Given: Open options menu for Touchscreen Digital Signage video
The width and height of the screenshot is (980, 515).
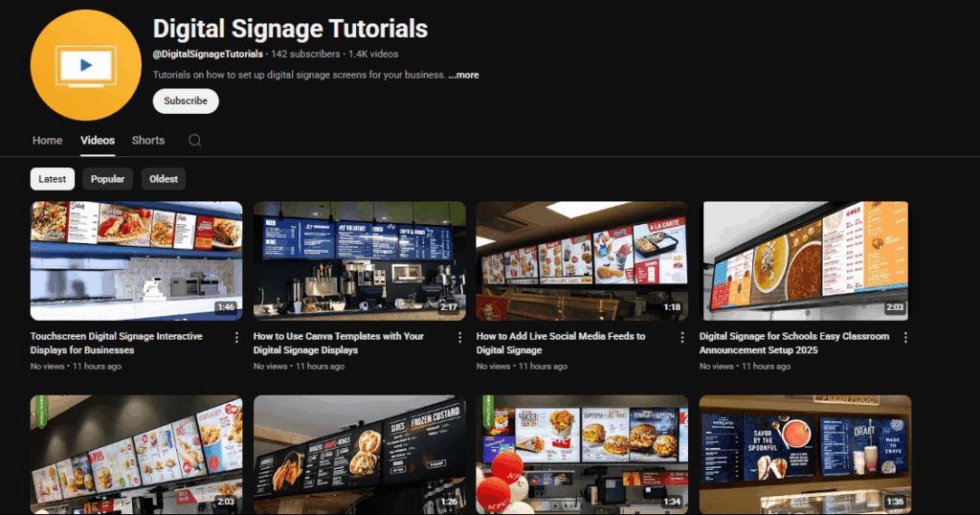Looking at the screenshot, I should pyautogui.click(x=236, y=338).
